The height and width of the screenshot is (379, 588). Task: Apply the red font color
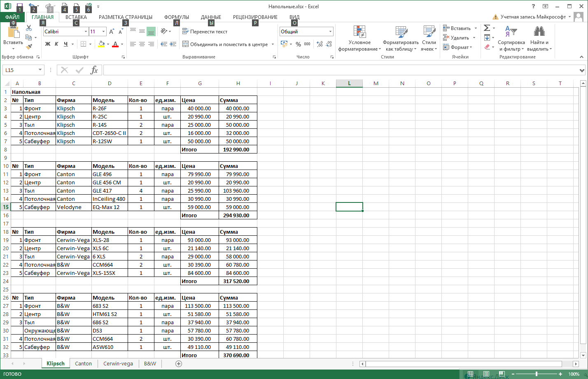click(115, 44)
